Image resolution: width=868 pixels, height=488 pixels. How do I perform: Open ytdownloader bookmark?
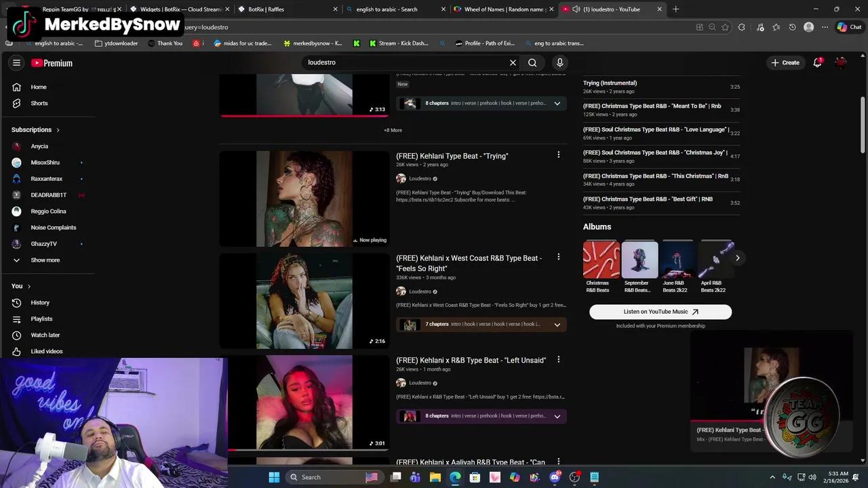[117, 43]
